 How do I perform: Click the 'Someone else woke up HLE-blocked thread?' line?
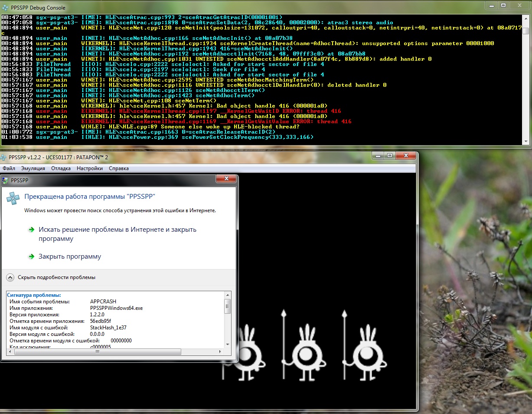150,127
